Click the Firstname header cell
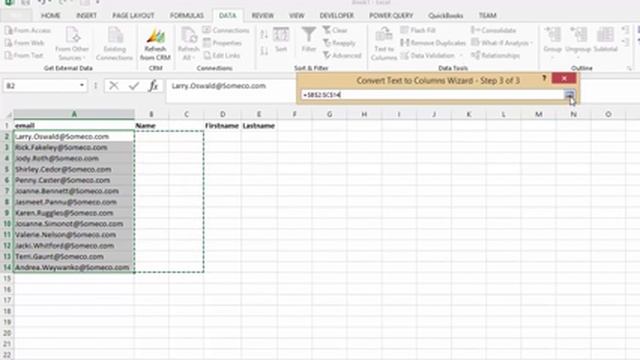Image resolution: width=640 pixels, height=360 pixels. (222, 126)
